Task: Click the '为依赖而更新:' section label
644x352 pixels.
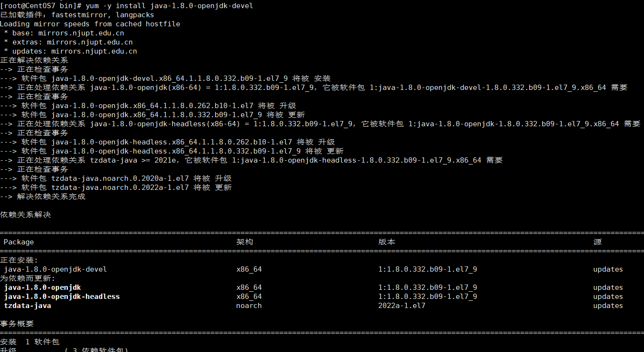Action: click(x=28, y=278)
